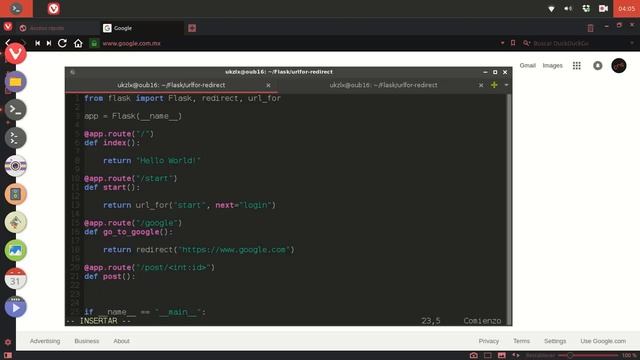640x360 pixels.
Task: Open the Business footer link
Action: click(87, 341)
